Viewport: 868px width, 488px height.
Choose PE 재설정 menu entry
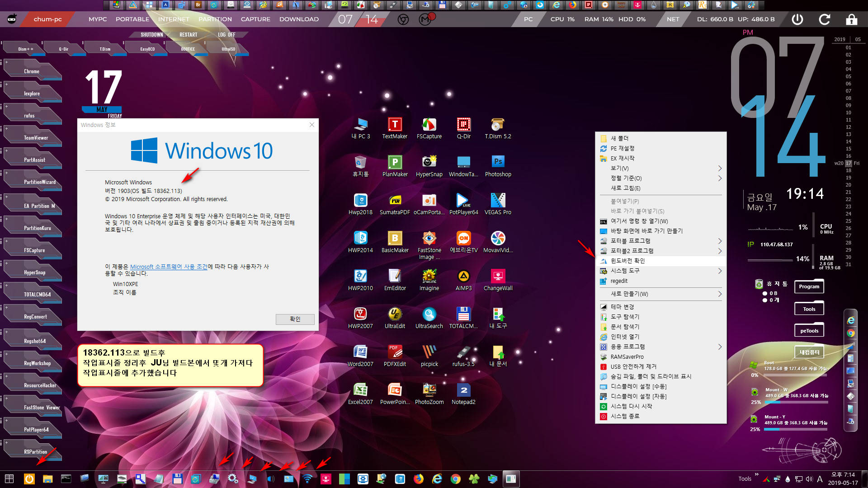(661, 148)
